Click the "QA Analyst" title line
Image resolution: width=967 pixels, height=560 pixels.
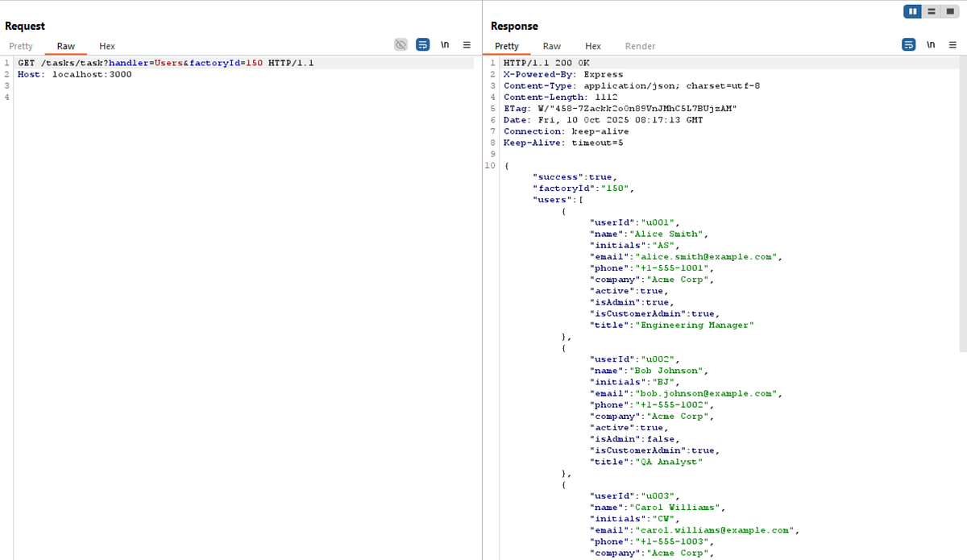coord(646,462)
